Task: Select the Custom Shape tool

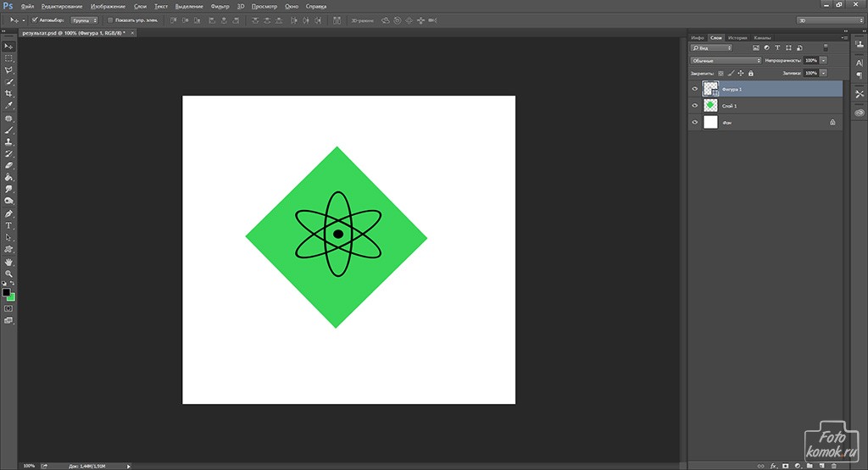Action: (8, 249)
